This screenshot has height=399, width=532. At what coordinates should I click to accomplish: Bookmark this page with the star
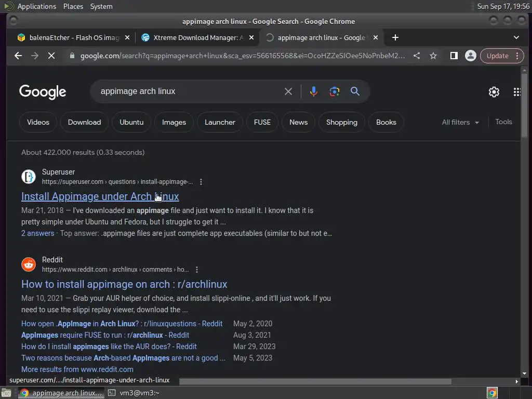433,56
